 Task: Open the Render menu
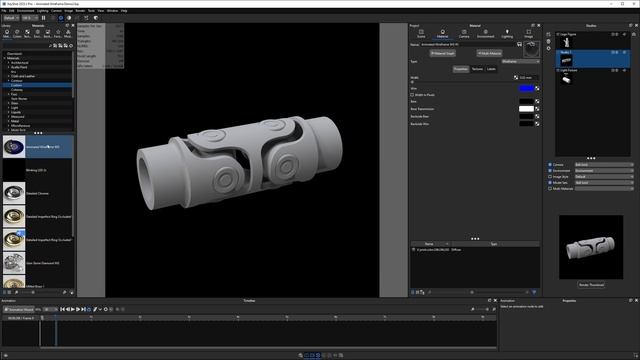click(80, 11)
